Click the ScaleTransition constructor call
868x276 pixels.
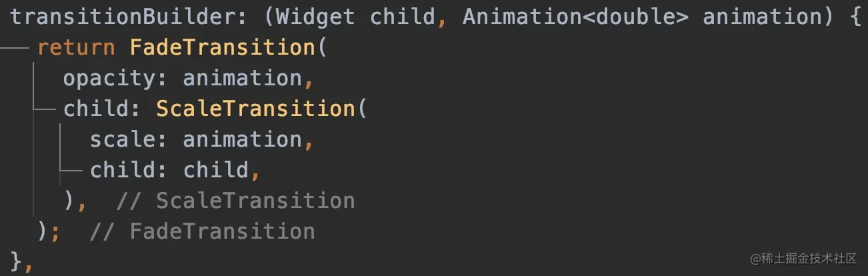point(256,109)
